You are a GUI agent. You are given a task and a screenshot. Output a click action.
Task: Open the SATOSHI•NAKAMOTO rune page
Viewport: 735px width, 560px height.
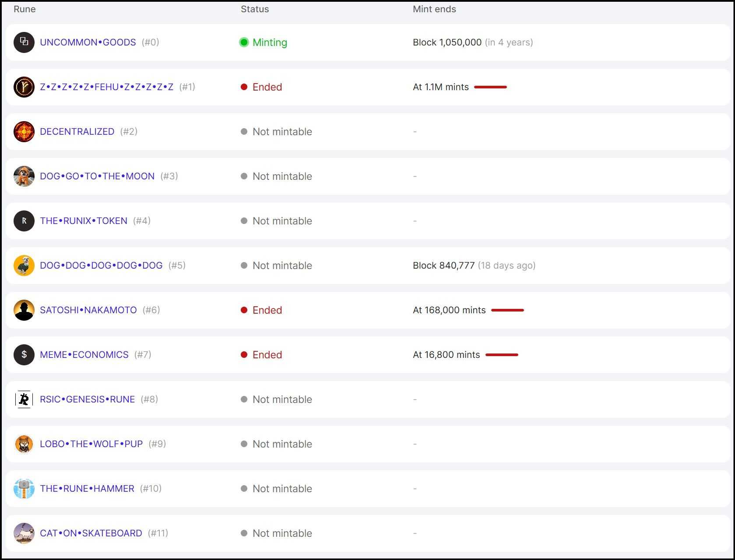pyautogui.click(x=88, y=310)
